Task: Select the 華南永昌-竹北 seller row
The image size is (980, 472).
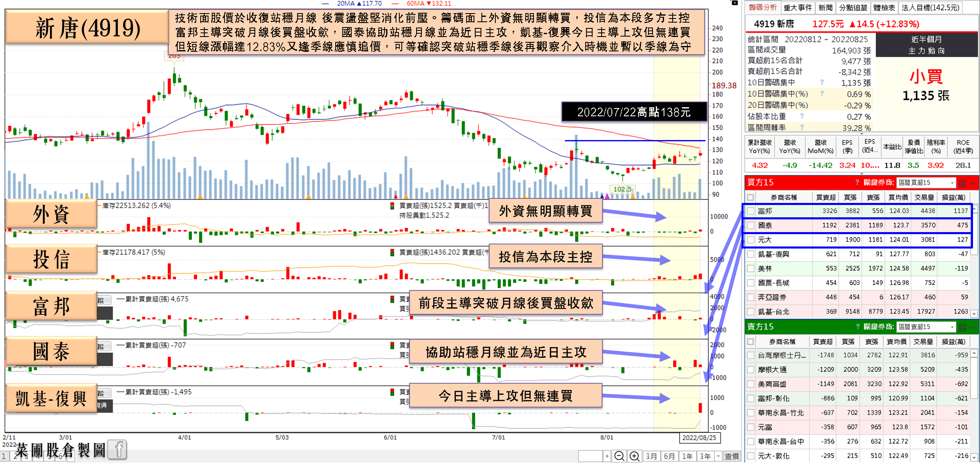Action: (858, 412)
